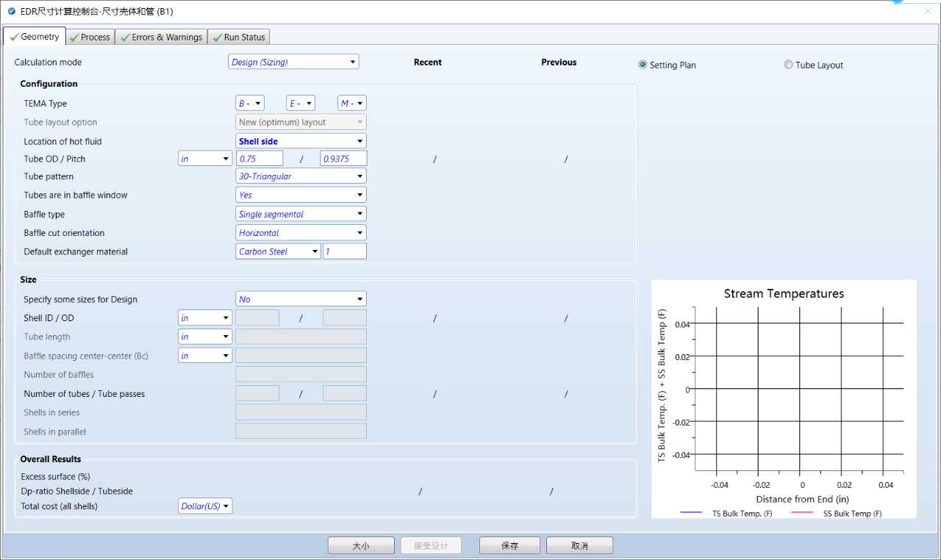
Task: Open the Run Status tab
Action: pos(239,37)
